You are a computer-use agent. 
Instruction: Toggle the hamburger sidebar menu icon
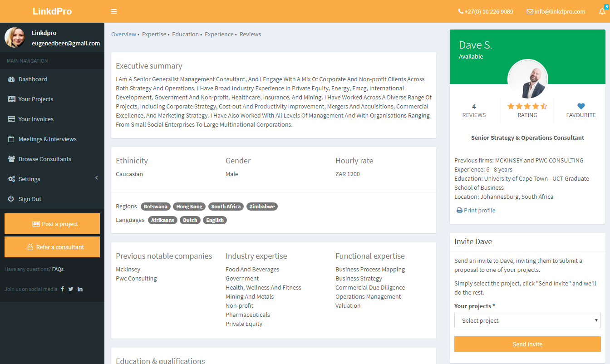click(114, 11)
